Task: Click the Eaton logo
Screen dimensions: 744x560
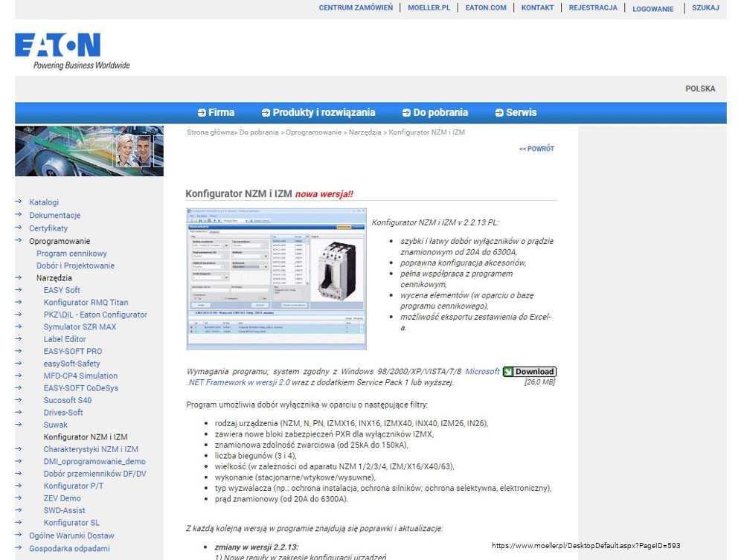Action: click(x=72, y=51)
